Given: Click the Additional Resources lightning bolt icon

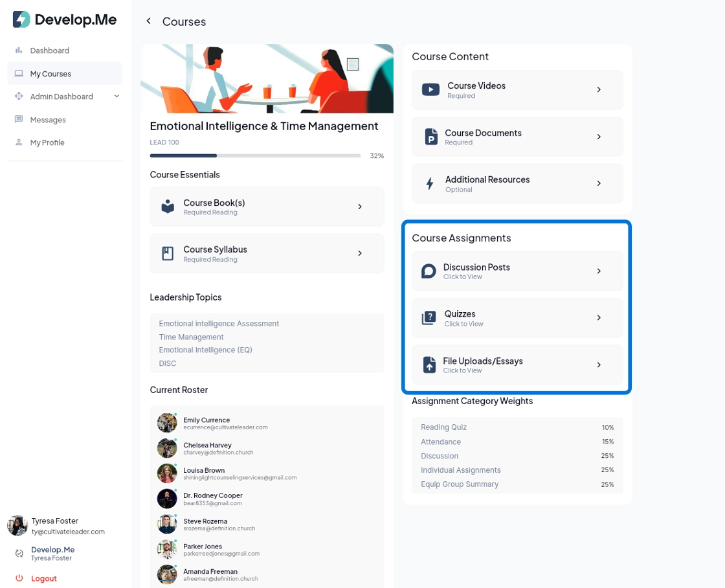Looking at the screenshot, I should [x=430, y=184].
